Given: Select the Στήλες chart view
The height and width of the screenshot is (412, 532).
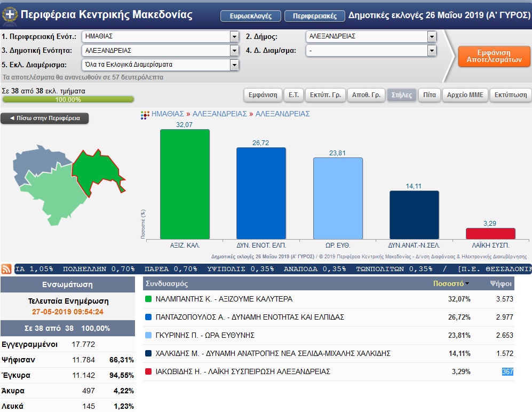Looking at the screenshot, I should 402,95.
